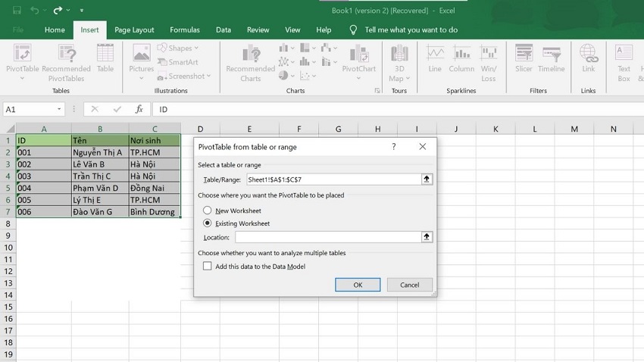Expand the Screenshot dropdown

(x=186, y=76)
